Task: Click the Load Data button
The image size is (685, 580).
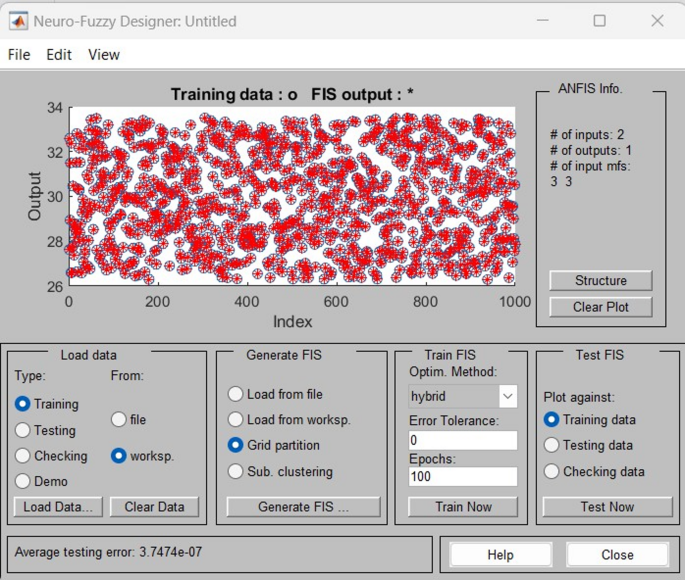Action: click(57, 507)
